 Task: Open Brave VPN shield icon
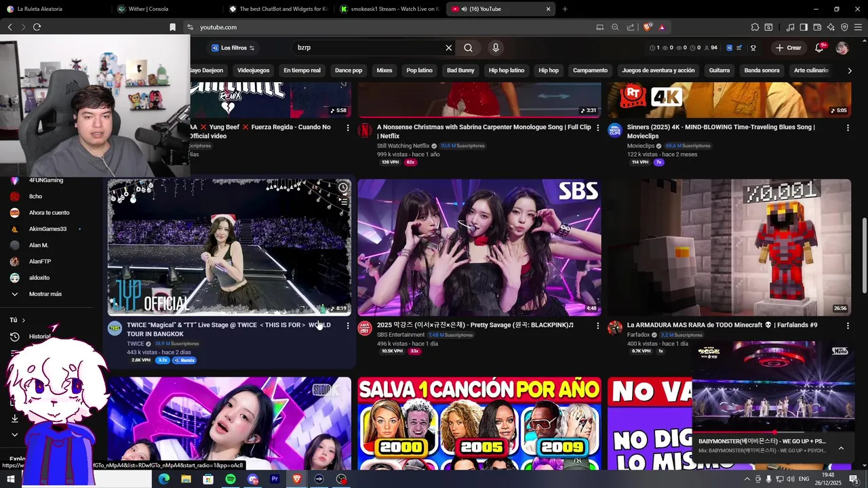pyautogui.click(x=844, y=27)
